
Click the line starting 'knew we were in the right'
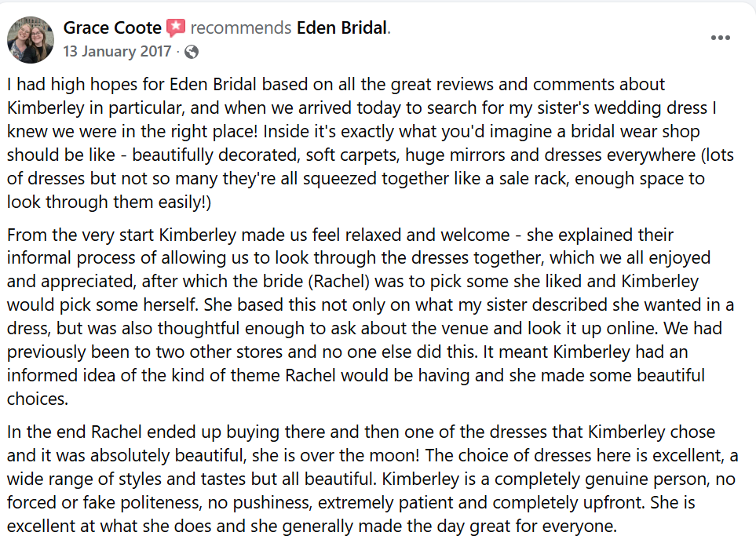pyautogui.click(x=353, y=132)
